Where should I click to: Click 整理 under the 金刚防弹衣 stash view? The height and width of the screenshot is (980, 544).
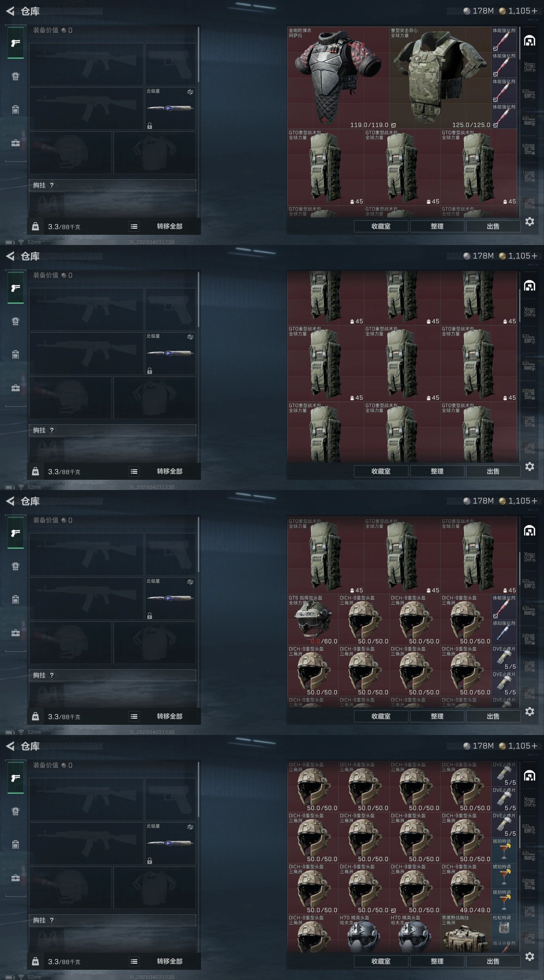437,226
